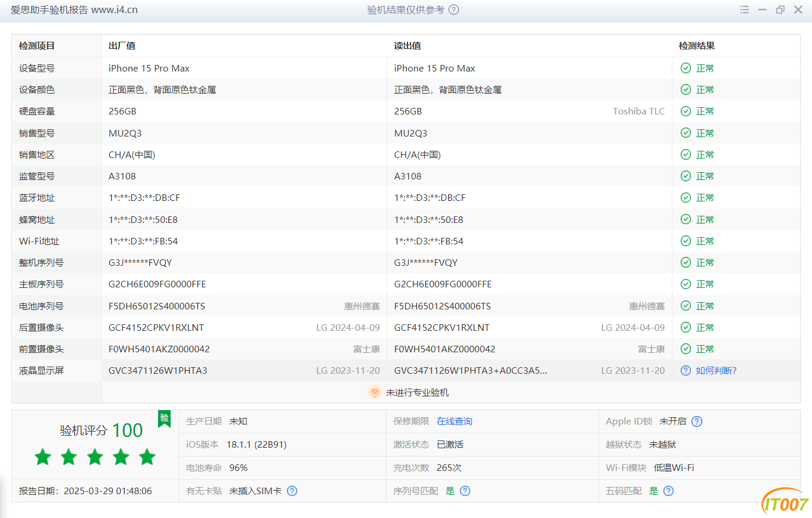Click the shield icon before 未进行专业验机
The height and width of the screenshot is (518, 812).
(375, 393)
